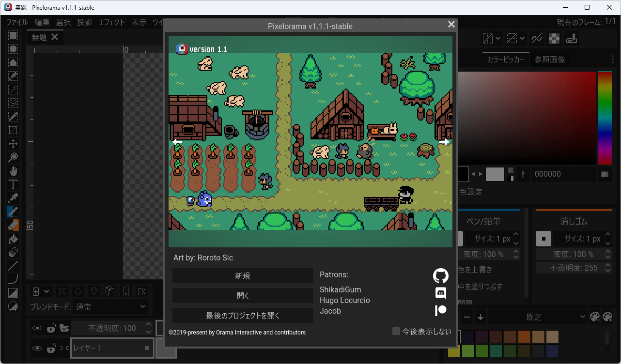
Task: Select the Rectangular Selection tool
Action: pyautogui.click(x=13, y=35)
